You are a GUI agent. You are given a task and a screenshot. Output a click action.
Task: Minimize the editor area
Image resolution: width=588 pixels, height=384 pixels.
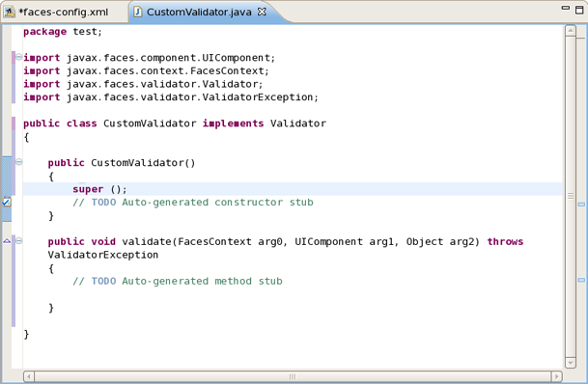click(566, 8)
